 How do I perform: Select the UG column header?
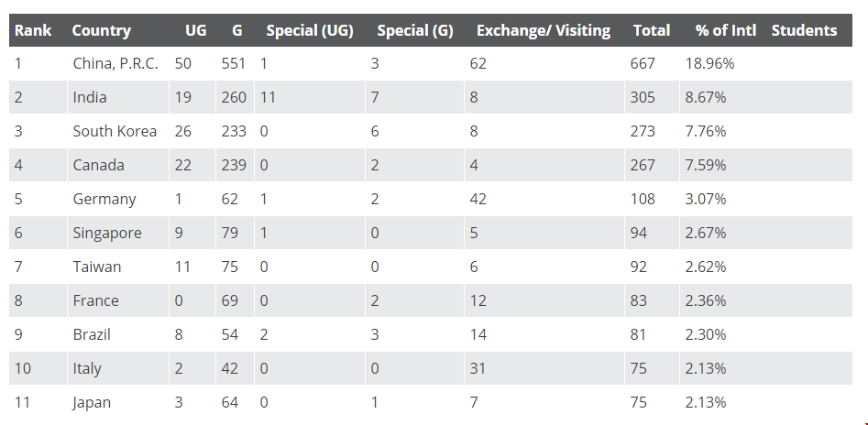click(196, 30)
